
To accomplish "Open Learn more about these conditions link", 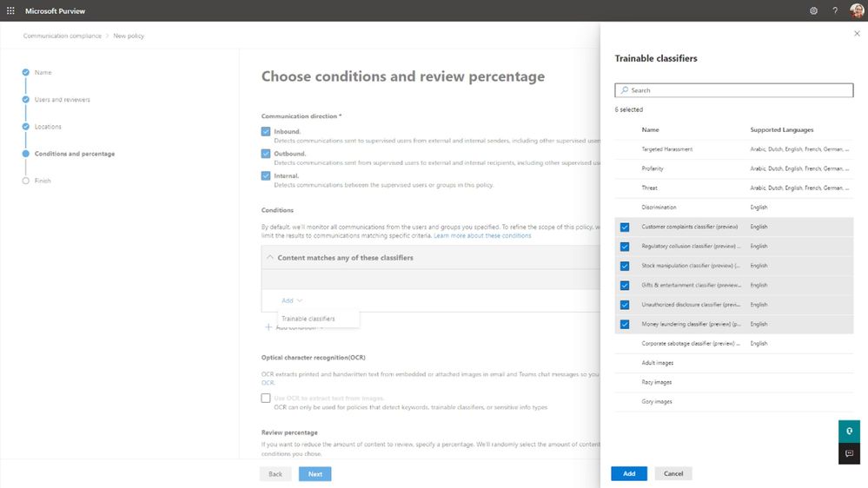I will 482,235.
